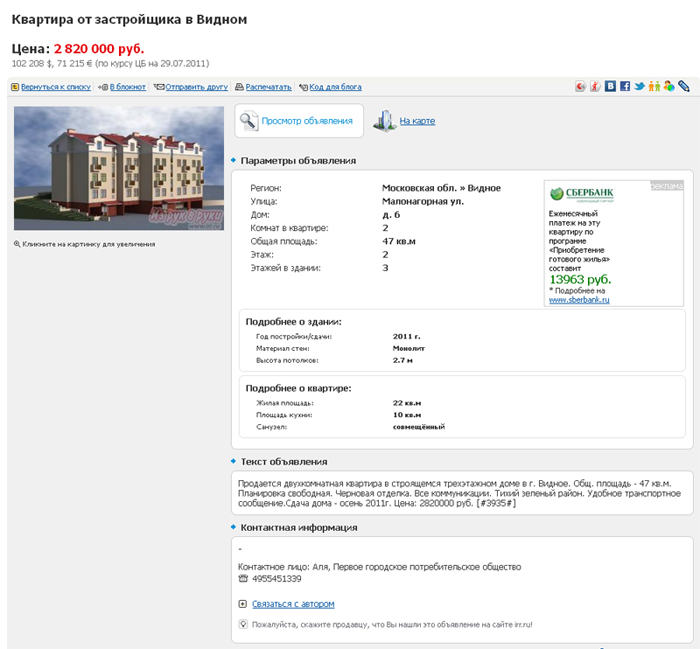
Task: Add listing to notebook via 'В блокнот'
Action: click(x=128, y=87)
